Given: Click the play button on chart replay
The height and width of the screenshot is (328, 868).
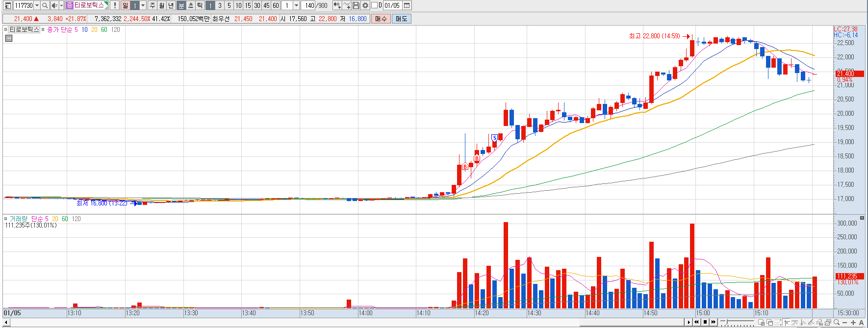Looking at the screenshot, I should coord(689,322).
